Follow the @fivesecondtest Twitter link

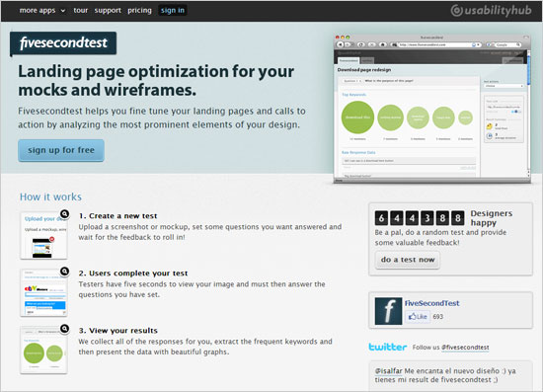click(465, 348)
